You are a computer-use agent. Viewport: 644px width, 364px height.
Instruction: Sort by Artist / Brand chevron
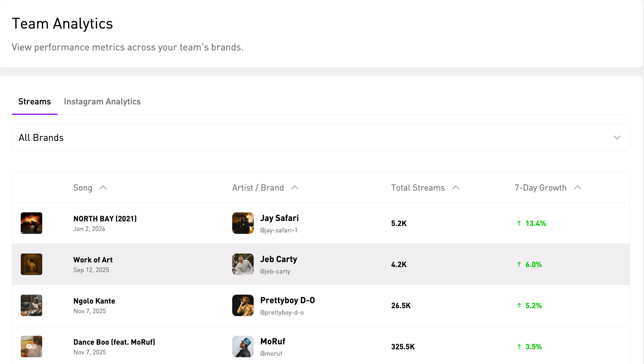(295, 188)
